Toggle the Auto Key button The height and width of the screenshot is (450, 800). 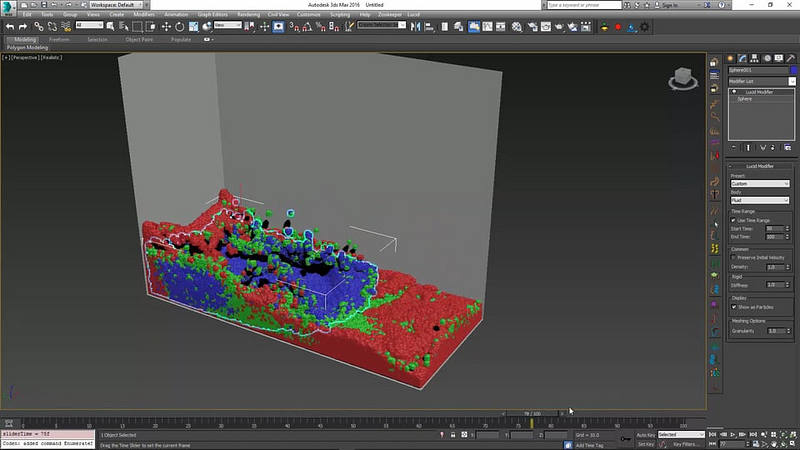pyautogui.click(x=645, y=435)
